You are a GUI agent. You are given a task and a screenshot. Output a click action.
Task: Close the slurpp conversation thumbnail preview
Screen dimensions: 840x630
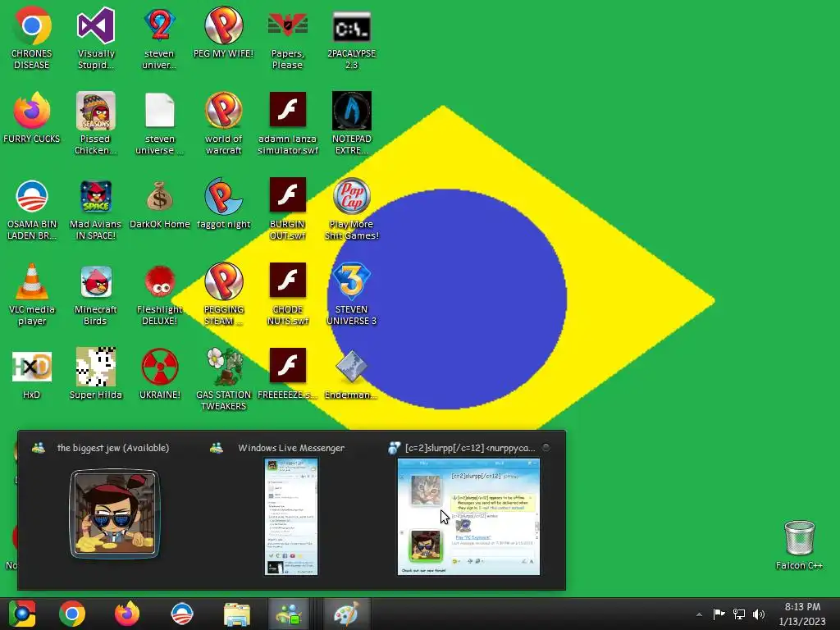546,447
